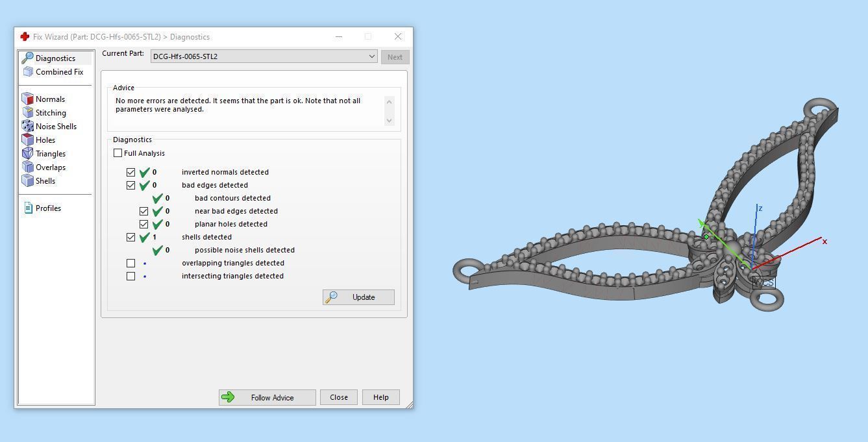Click the Noise Shells icon

click(27, 126)
